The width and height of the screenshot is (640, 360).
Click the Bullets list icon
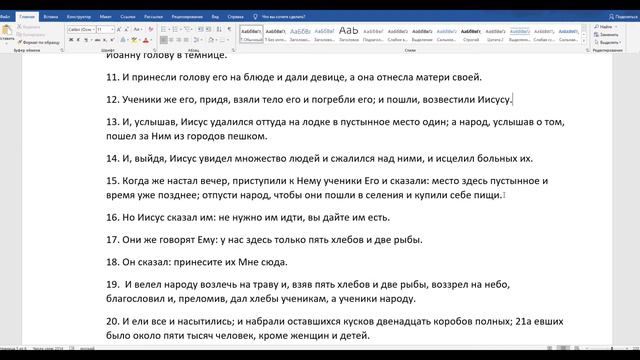tap(164, 29)
